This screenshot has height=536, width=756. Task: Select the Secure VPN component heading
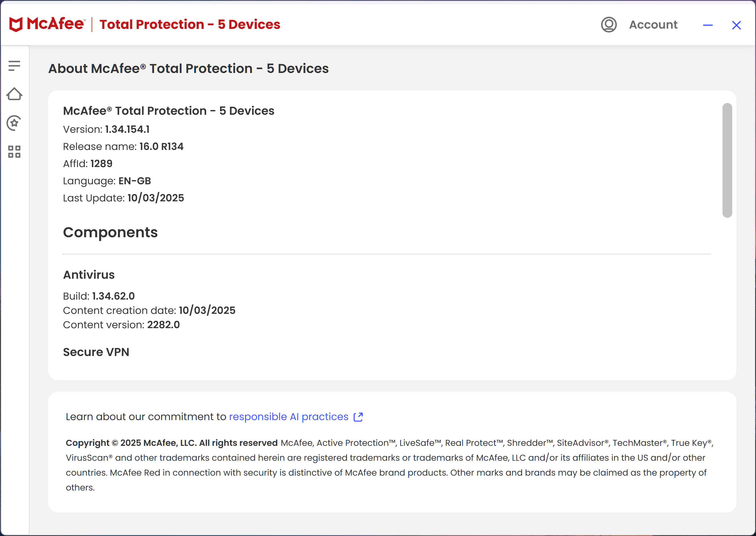[x=96, y=352]
